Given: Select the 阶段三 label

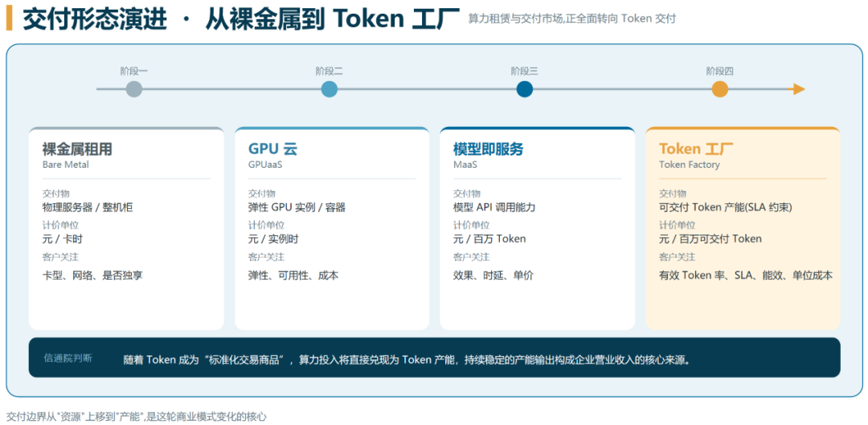Looking at the screenshot, I should pos(525,71).
